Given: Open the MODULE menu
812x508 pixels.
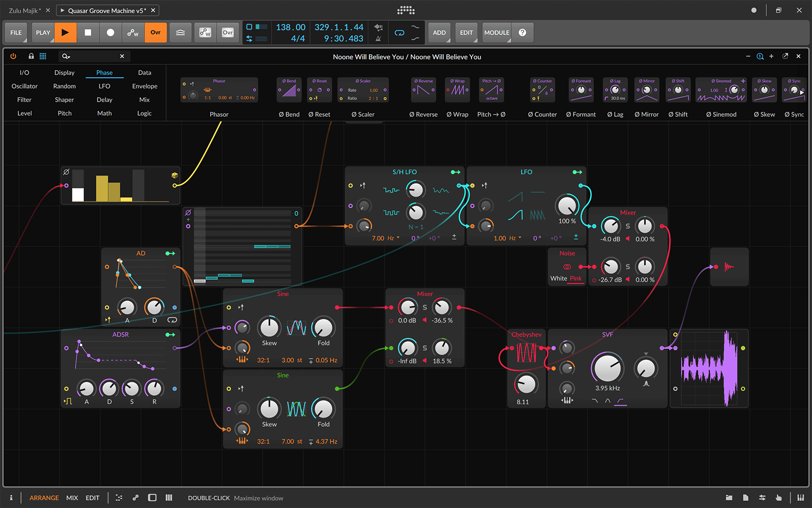Looking at the screenshot, I should coord(497,33).
